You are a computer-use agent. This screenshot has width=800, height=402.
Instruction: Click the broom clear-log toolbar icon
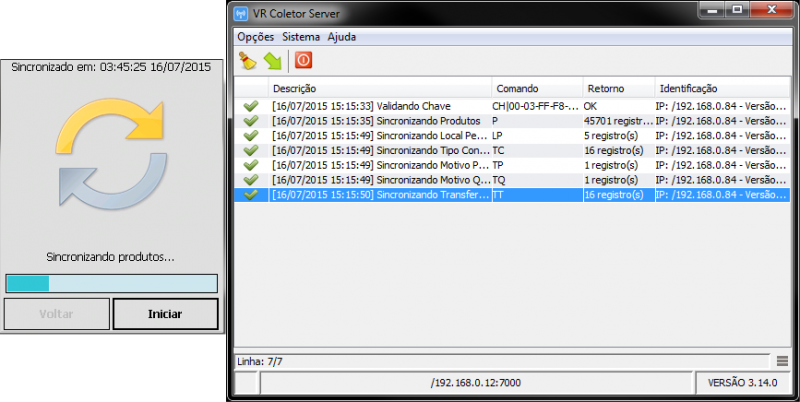point(248,61)
